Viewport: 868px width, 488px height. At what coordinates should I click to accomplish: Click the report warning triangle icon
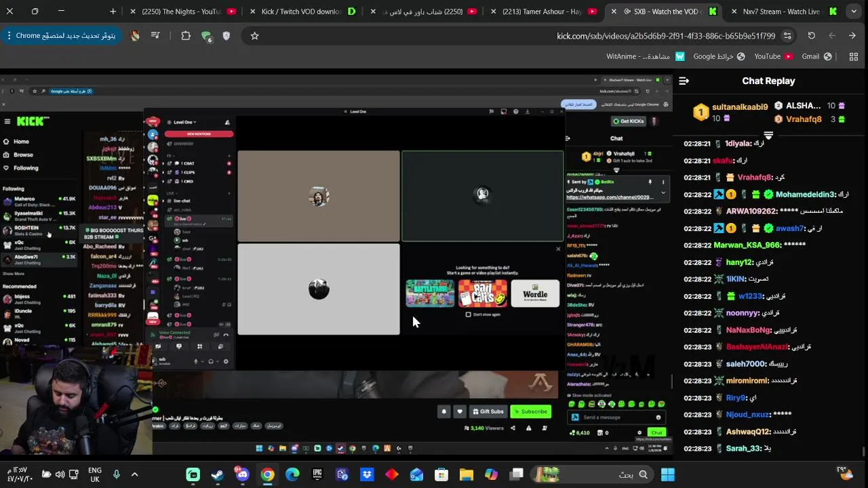[528, 428]
